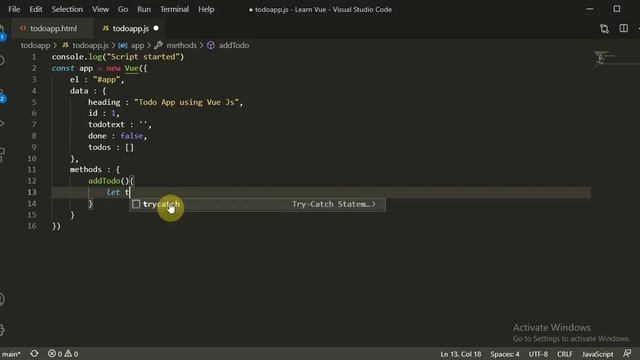Open the Go menu
The height and width of the screenshot is (360, 640).
(x=122, y=9)
